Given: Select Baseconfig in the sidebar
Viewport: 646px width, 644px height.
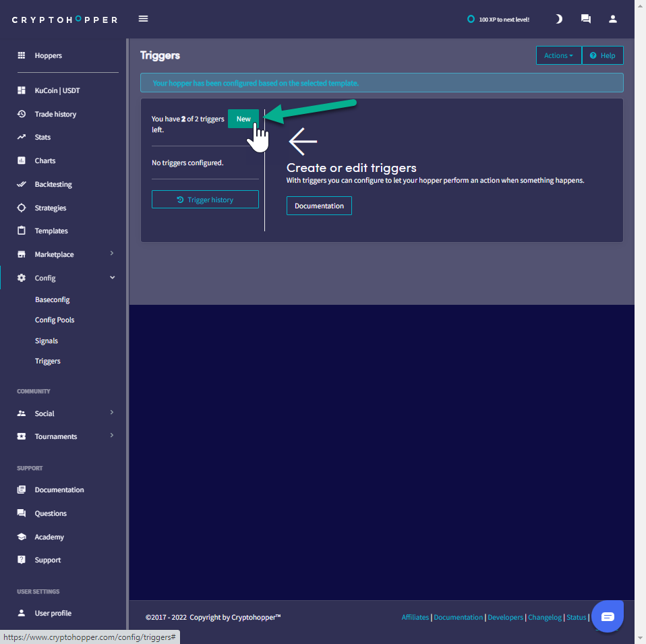Looking at the screenshot, I should coord(53,299).
